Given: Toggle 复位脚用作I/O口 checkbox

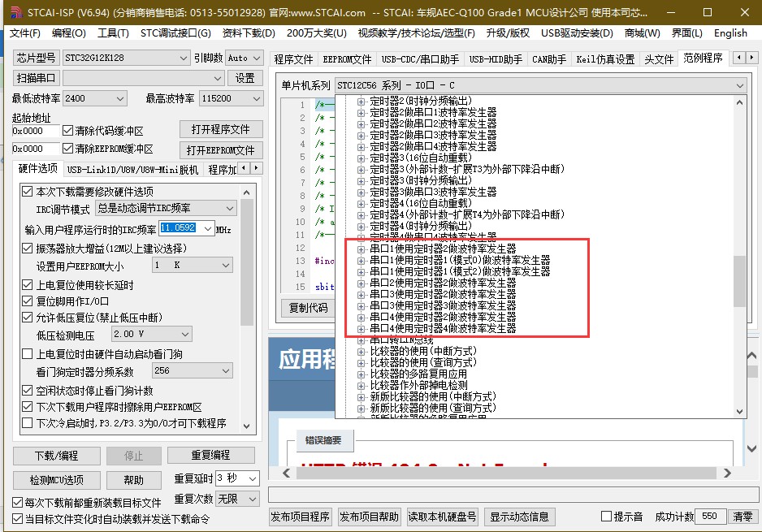Looking at the screenshot, I should (28, 301).
